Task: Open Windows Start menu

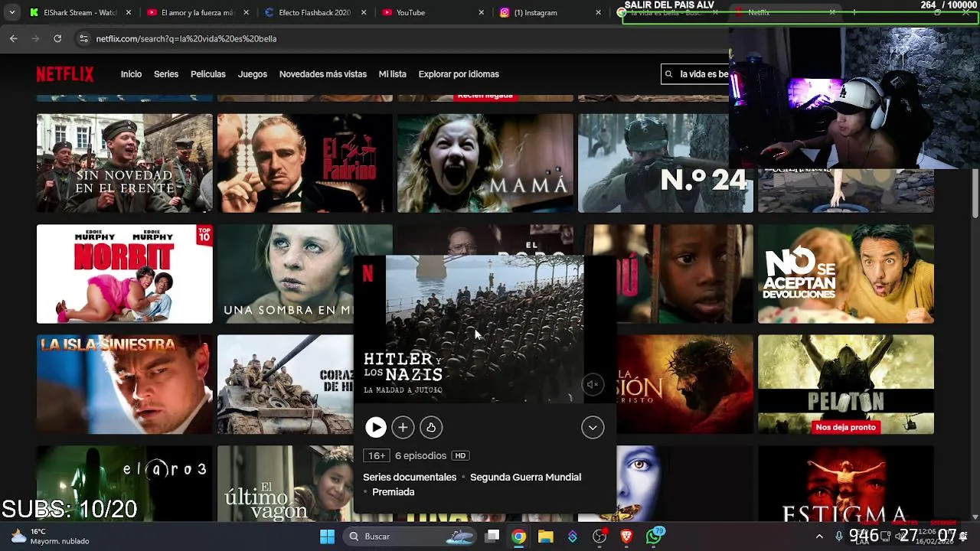Action: tap(327, 536)
